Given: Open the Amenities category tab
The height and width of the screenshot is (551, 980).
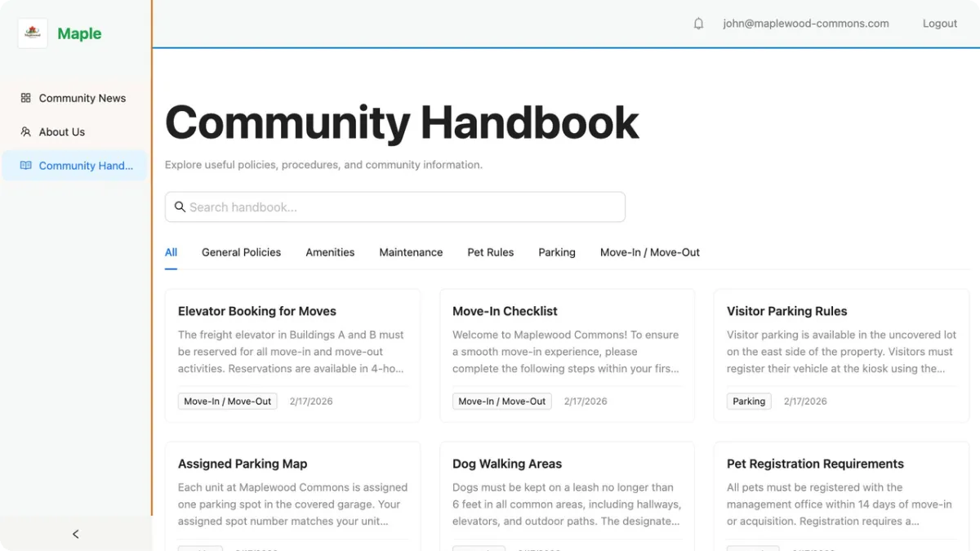Looking at the screenshot, I should pos(330,252).
